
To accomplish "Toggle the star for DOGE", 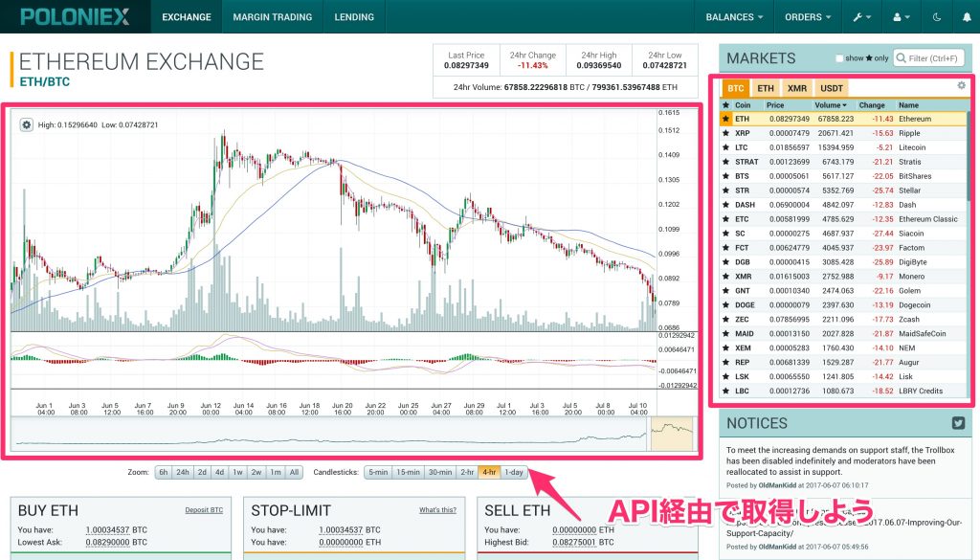I will click(x=725, y=305).
